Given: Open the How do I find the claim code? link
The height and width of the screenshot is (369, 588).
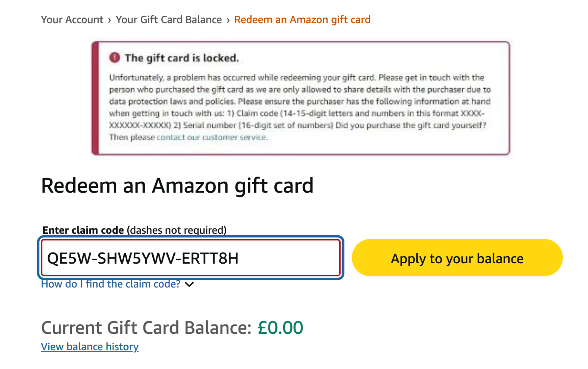Looking at the screenshot, I should tap(111, 284).
